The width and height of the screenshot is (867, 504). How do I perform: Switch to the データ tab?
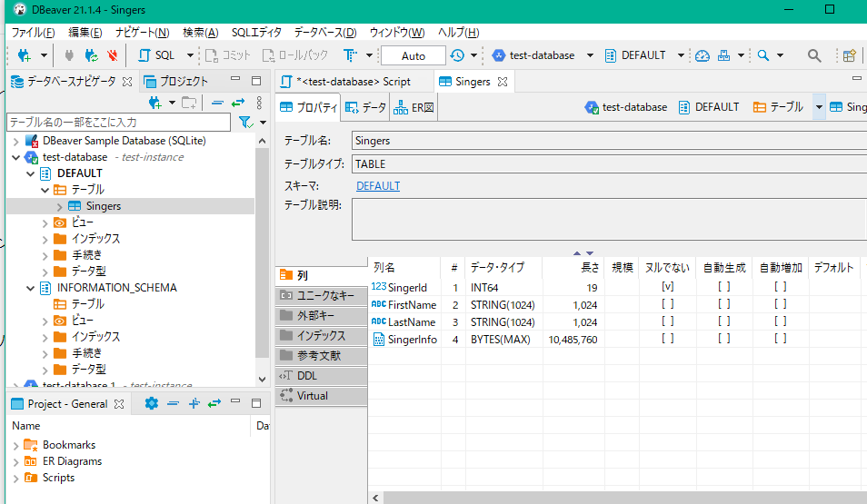coord(365,107)
